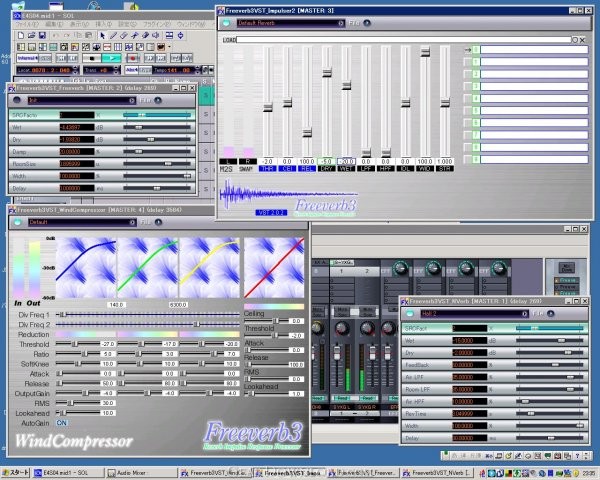Screen dimensions: 600x480
Task: Open the 表示 menu in SOL
Action: click(79, 24)
